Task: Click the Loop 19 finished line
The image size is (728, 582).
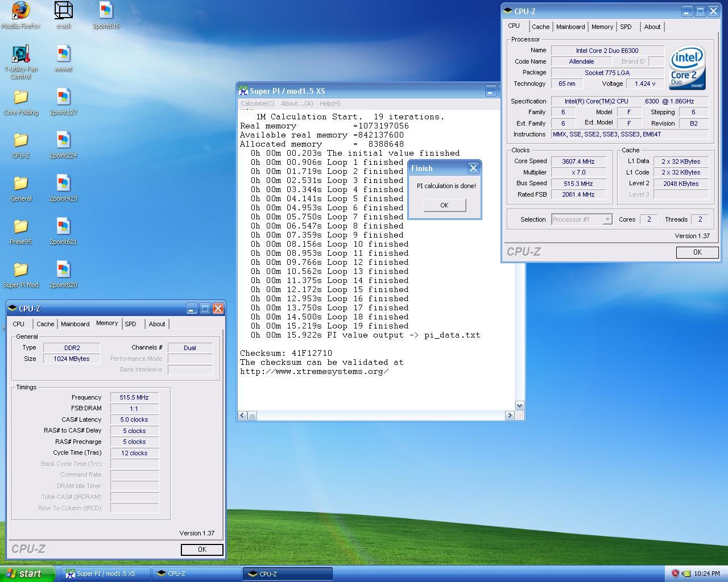Action: point(330,326)
